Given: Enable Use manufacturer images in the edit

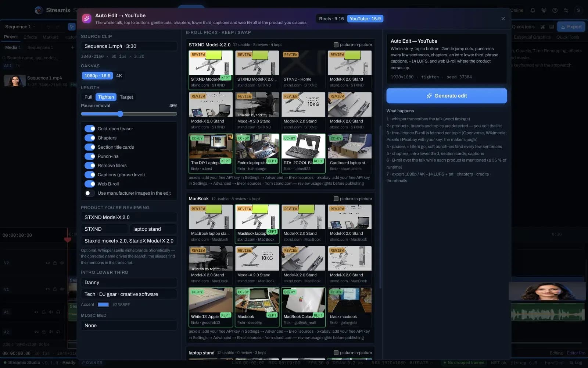Looking at the screenshot, I should click(90, 193).
